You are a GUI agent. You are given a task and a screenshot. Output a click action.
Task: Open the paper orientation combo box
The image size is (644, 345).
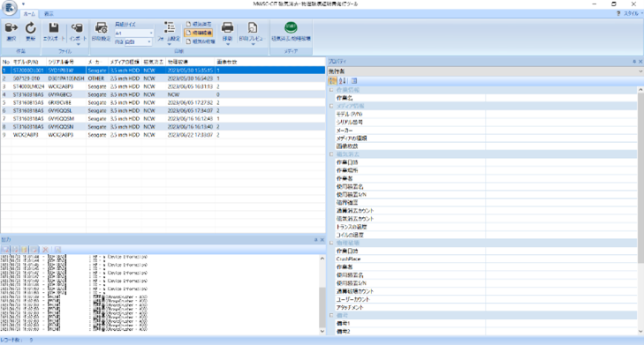[x=138, y=41]
